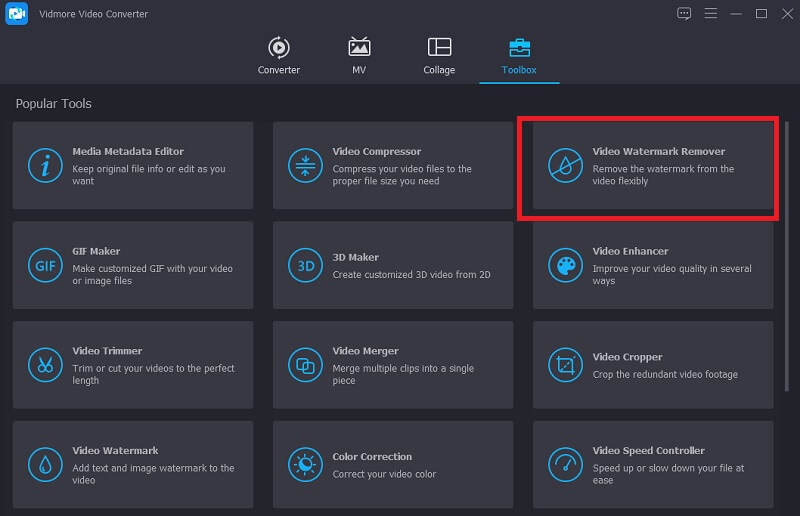This screenshot has width=800, height=516.
Task: Click the Video Watermark droplet icon
Action: click(46, 464)
